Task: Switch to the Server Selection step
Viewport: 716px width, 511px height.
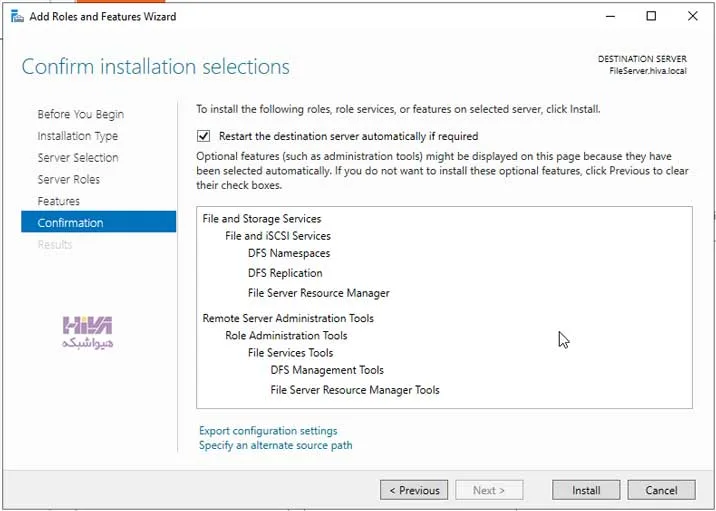Action: pos(78,158)
